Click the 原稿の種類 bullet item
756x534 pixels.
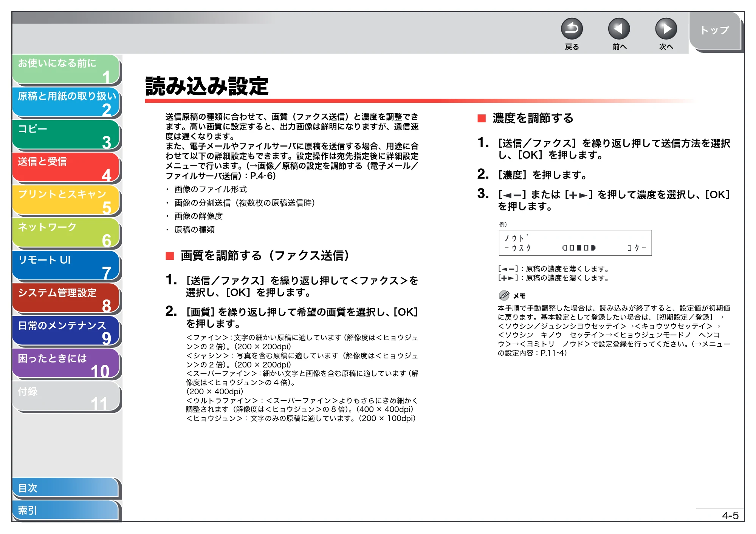(x=194, y=230)
